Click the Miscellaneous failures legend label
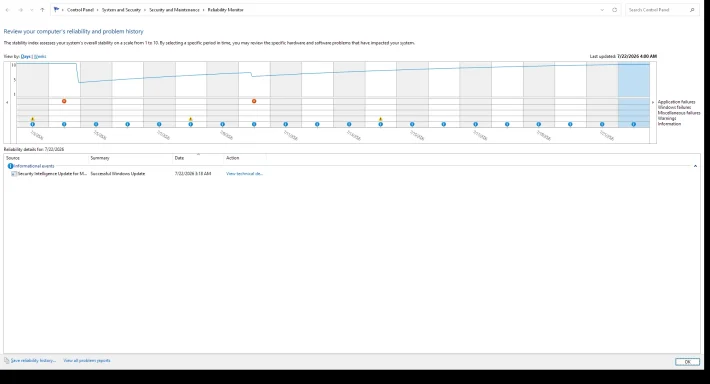The width and height of the screenshot is (710, 384). (x=679, y=113)
